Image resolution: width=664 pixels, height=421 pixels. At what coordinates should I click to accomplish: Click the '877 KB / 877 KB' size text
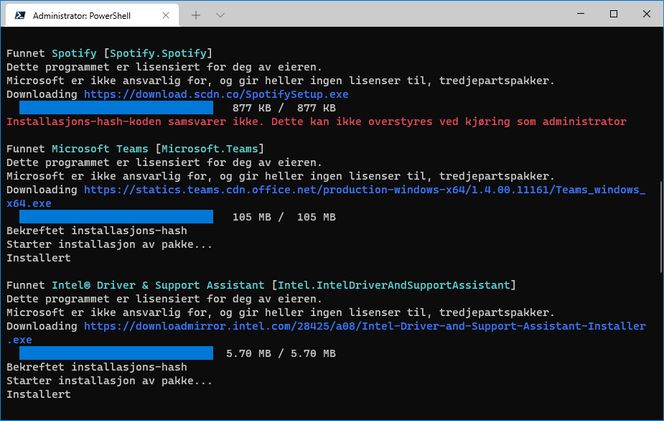click(284, 108)
